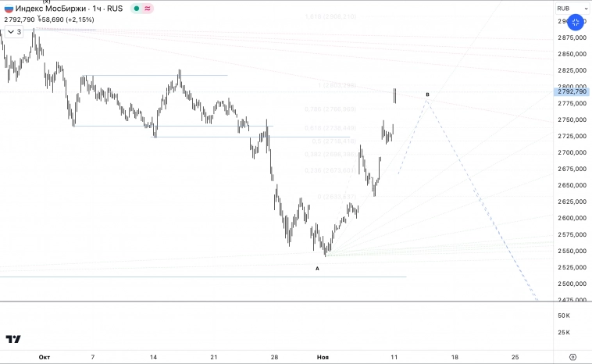Click the date 28 on time axis
Screen dimensions: 592x364
[x=274, y=357]
